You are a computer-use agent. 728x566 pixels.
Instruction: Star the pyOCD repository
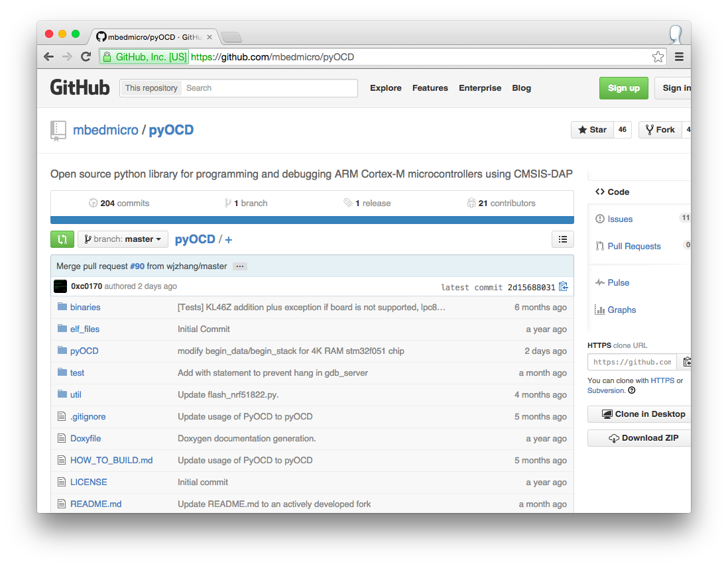(592, 130)
